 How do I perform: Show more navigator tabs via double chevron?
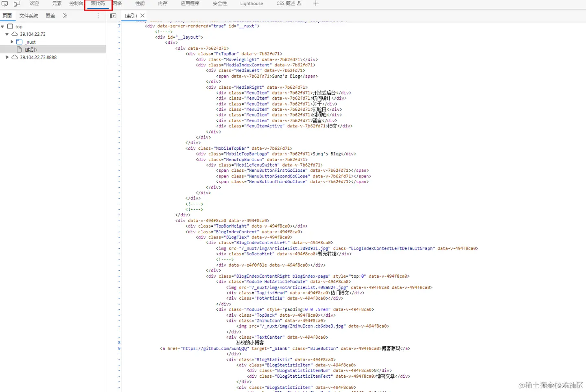(x=65, y=15)
